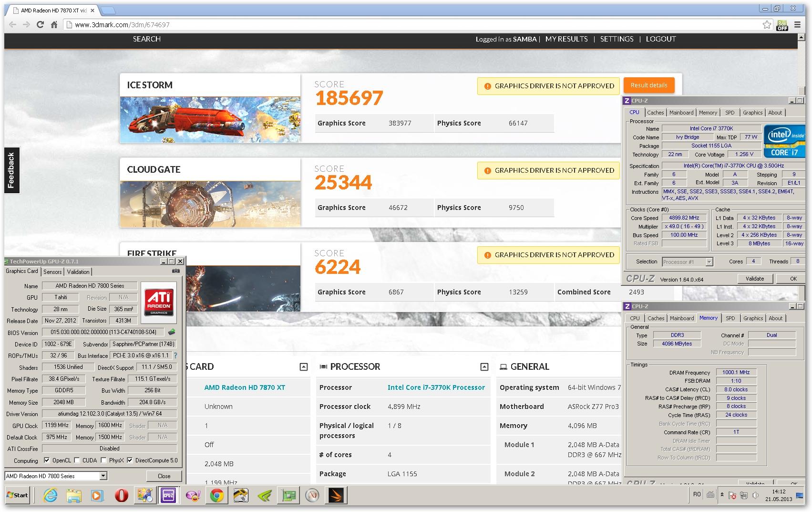
Task: Open a new Chrome tab
Action: pyautogui.click(x=108, y=10)
